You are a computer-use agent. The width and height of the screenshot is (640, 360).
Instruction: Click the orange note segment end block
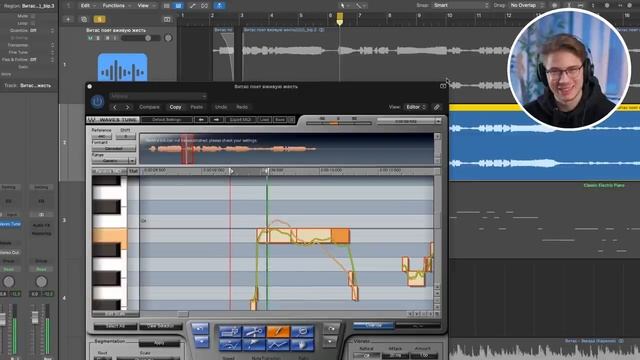click(340, 236)
